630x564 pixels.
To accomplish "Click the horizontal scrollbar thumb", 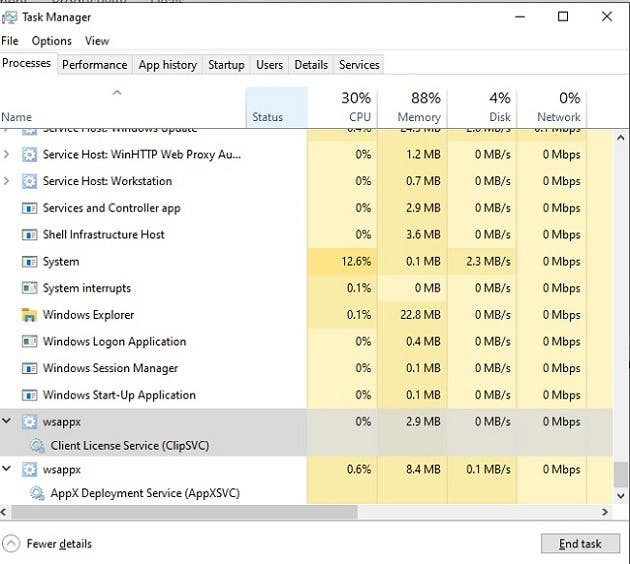I will (184, 512).
